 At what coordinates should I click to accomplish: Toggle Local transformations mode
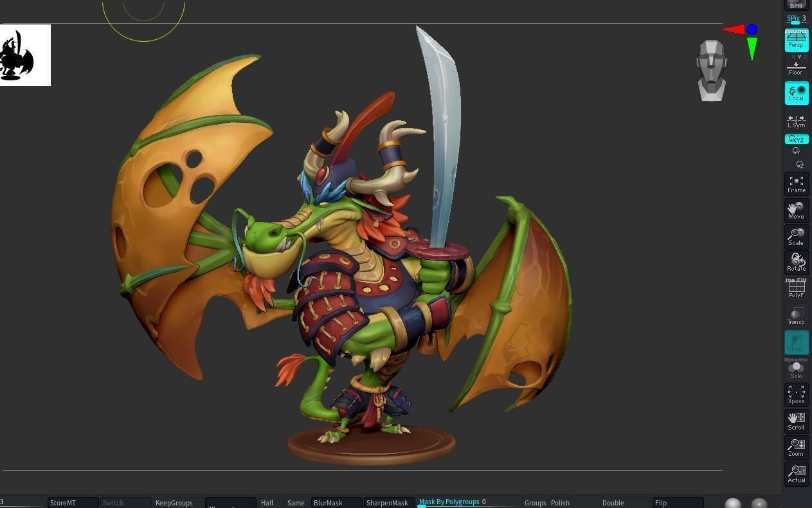click(796, 93)
